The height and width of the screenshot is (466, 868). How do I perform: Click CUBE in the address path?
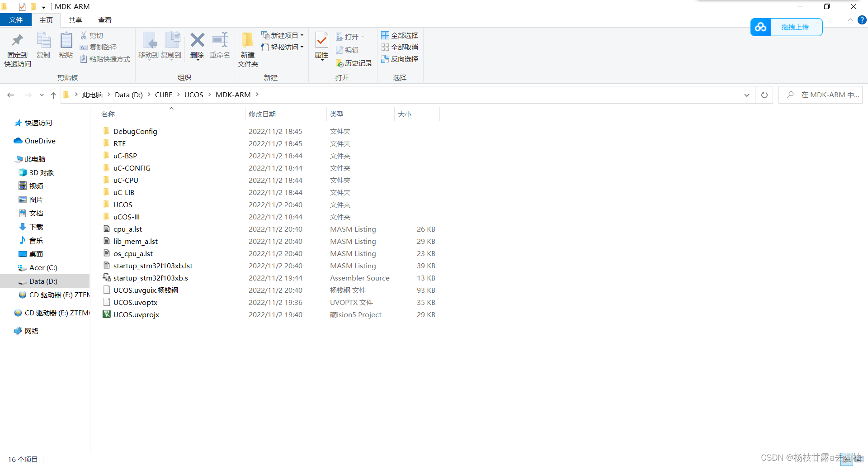pyautogui.click(x=164, y=95)
